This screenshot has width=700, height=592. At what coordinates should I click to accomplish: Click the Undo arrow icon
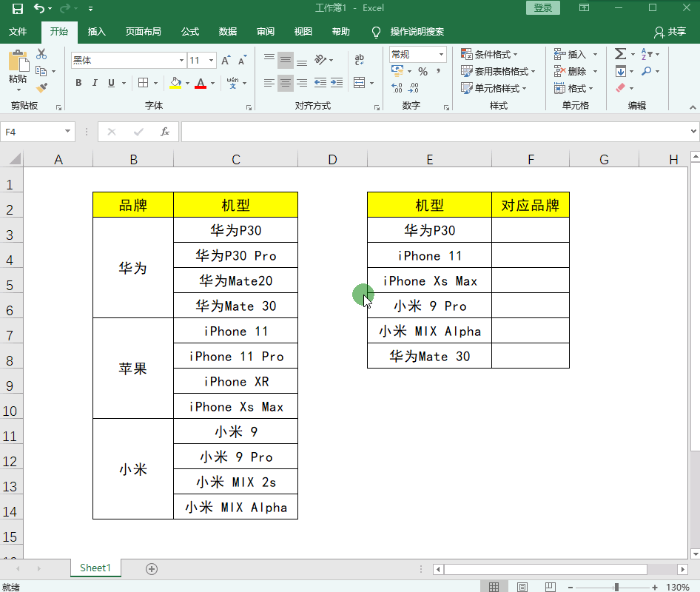39,8
